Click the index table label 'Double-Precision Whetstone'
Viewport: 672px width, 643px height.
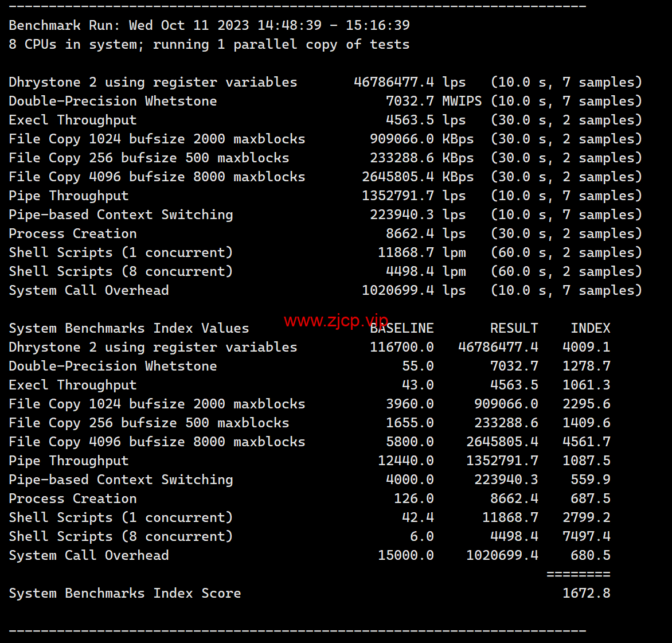coord(113,365)
